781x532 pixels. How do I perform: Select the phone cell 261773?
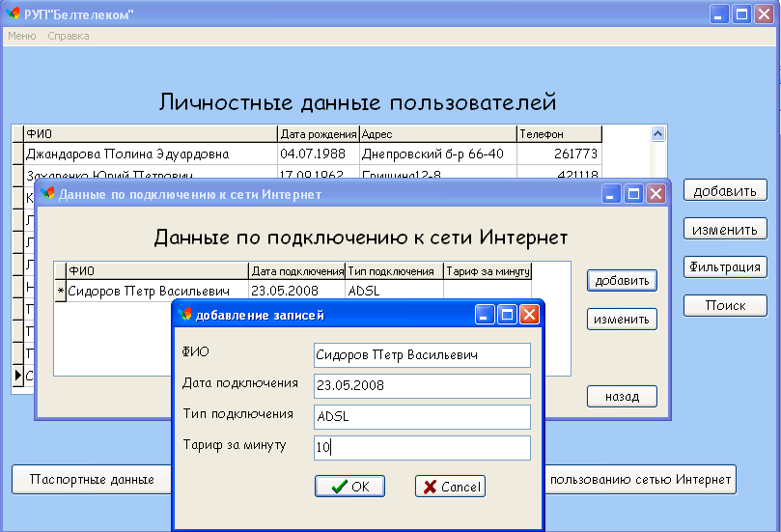point(559,154)
